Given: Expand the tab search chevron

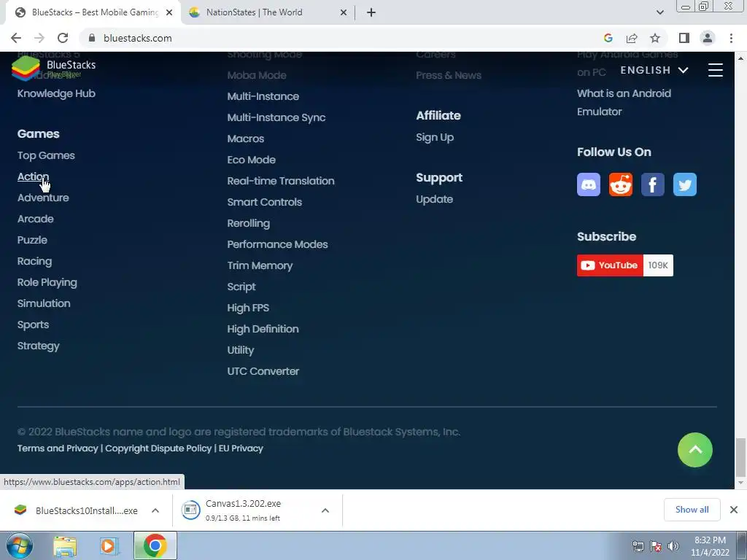Looking at the screenshot, I should coord(659,12).
